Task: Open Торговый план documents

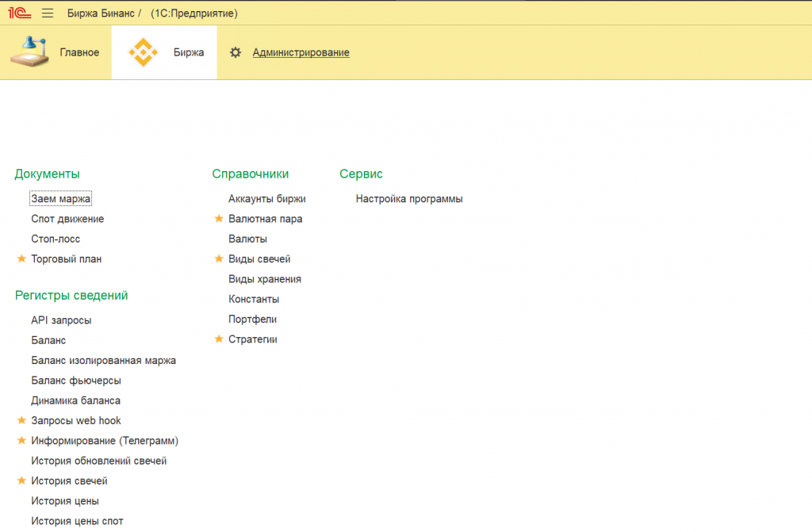Action: pos(67,259)
